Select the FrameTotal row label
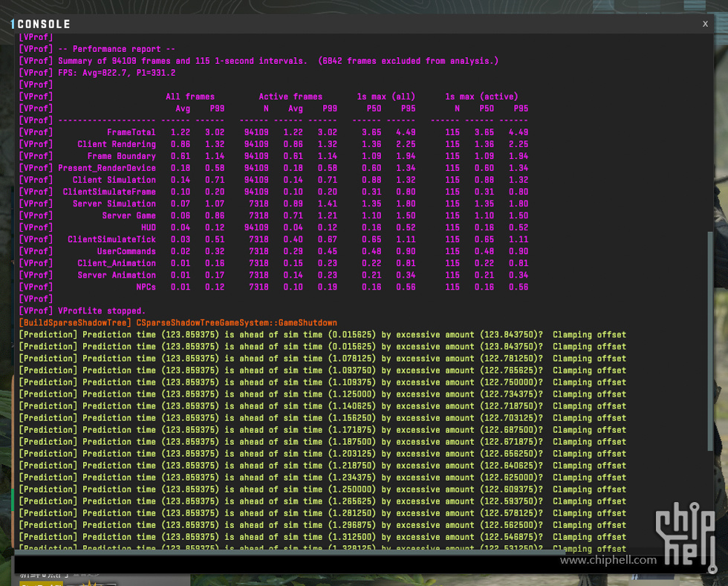728x586 pixels. 131,132
